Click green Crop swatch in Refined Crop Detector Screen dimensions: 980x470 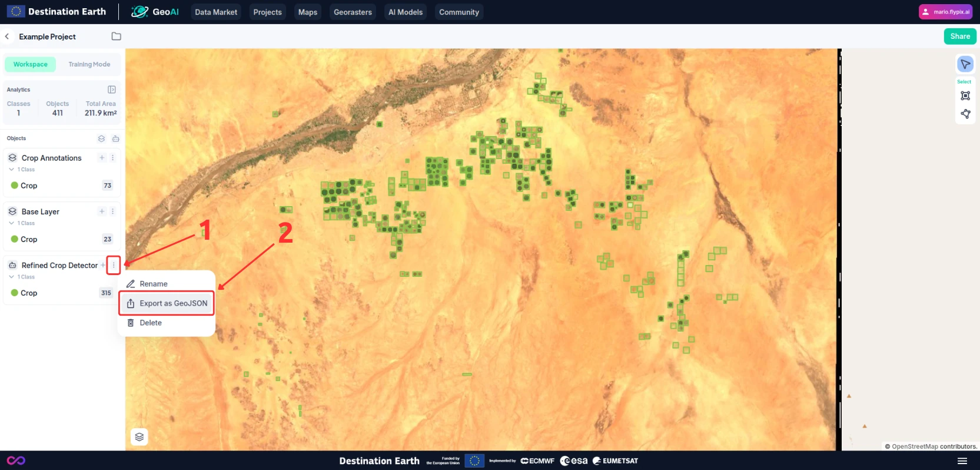click(15, 293)
